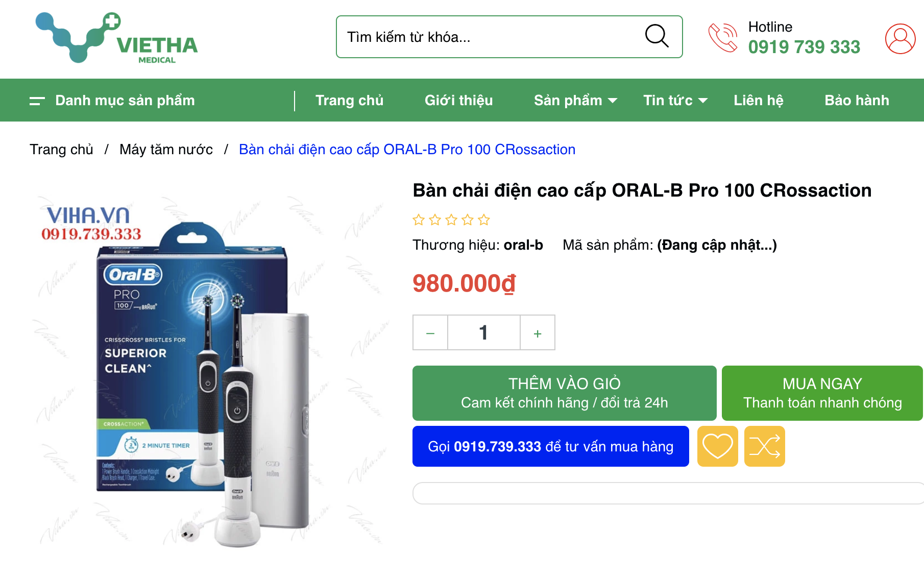
Task: Add product to wishlist heart icon
Action: pos(717,446)
